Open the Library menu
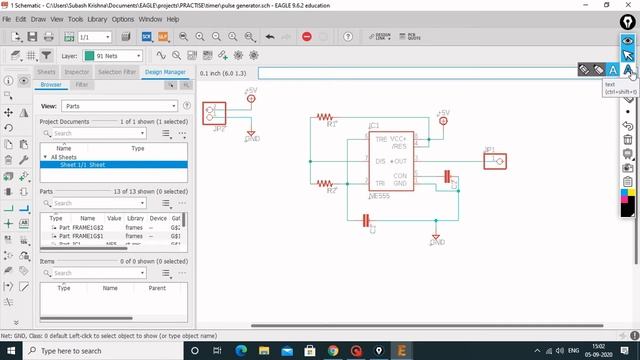Screen dimensions: 640x360 coord(97,19)
